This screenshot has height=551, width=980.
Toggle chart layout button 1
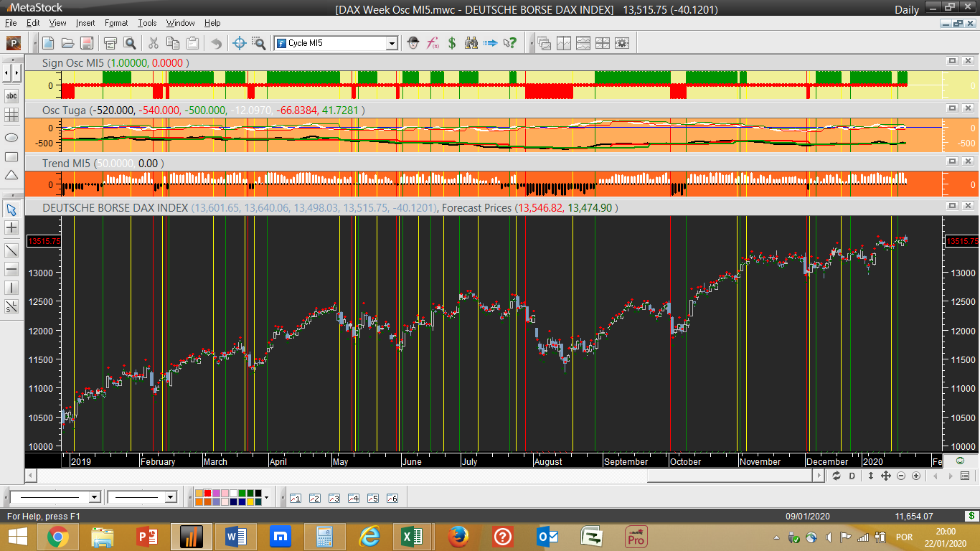[295, 498]
